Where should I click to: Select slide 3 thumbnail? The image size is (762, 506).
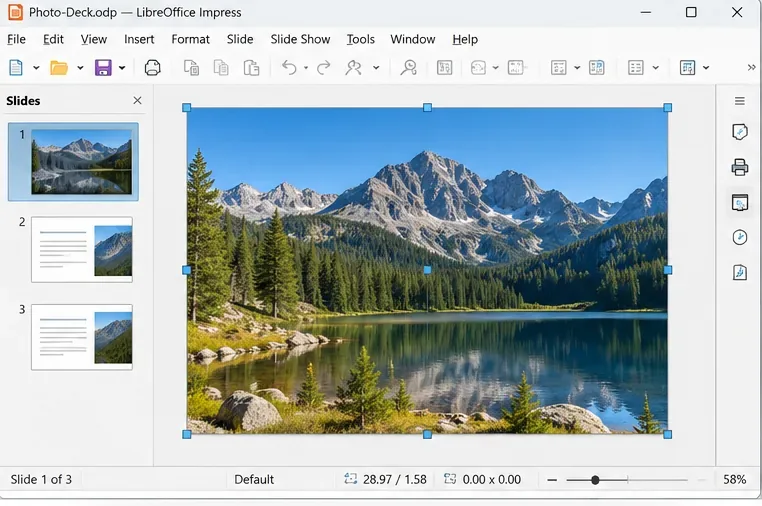82,337
